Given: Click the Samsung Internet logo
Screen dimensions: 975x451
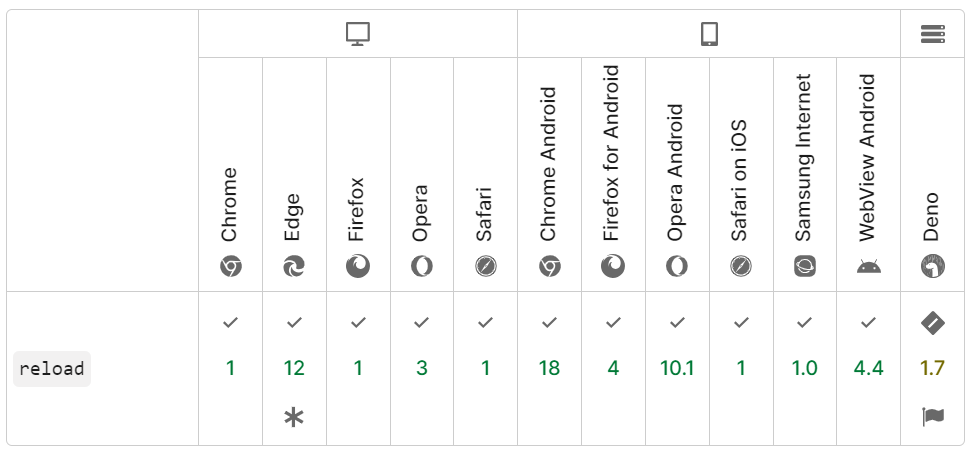Looking at the screenshot, I should 805,267.
